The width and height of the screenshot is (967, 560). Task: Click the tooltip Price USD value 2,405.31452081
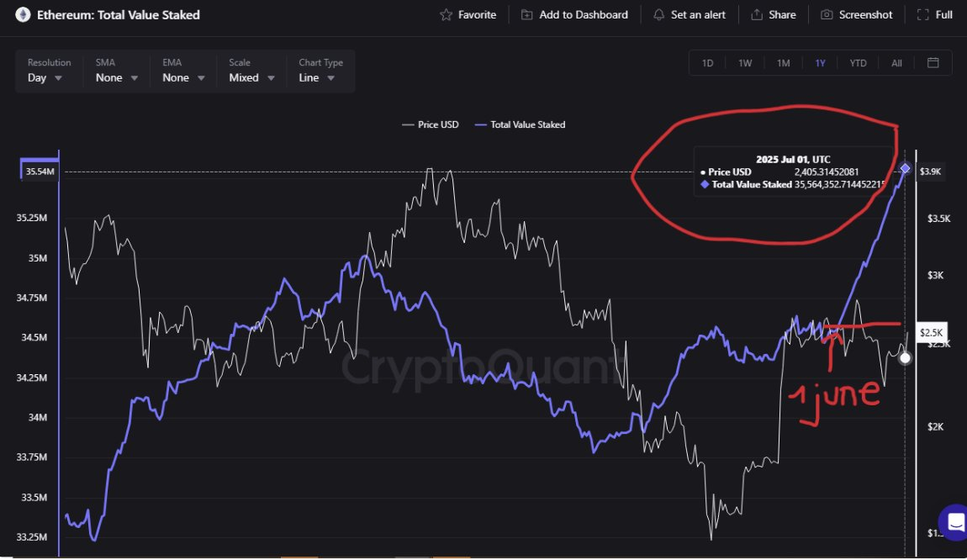[x=827, y=172]
